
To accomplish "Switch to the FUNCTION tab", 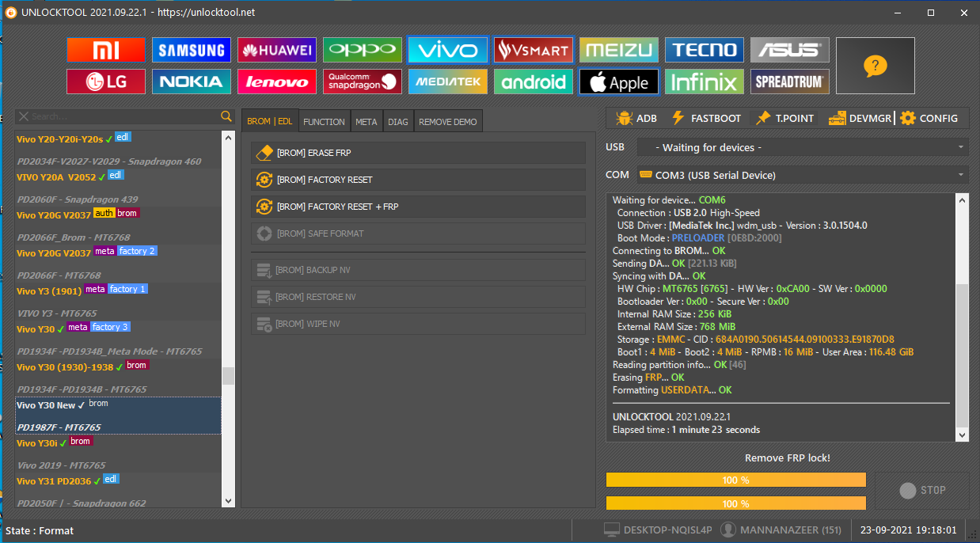I will point(325,121).
